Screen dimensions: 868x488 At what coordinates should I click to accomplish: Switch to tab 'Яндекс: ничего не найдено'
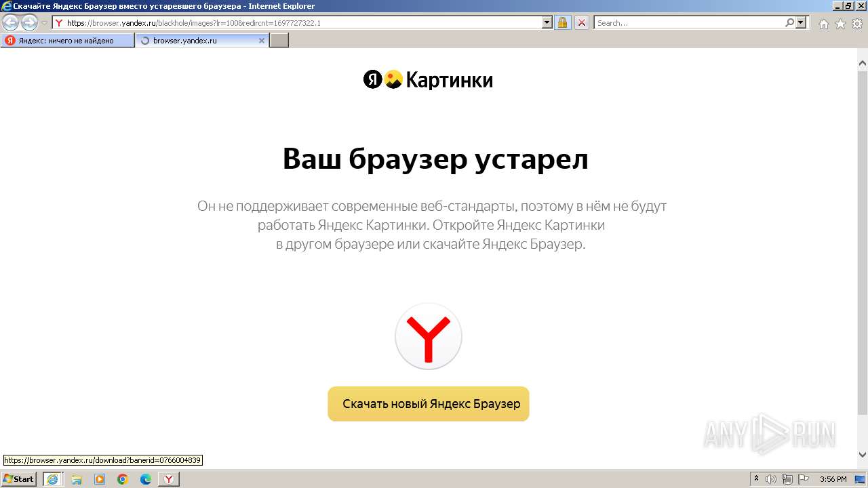click(67, 41)
